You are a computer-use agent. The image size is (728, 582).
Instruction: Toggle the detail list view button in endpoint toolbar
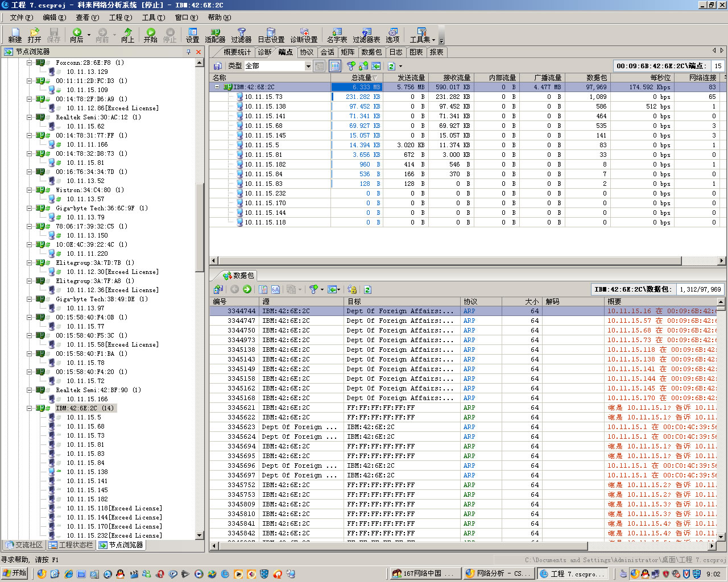pyautogui.click(x=335, y=66)
